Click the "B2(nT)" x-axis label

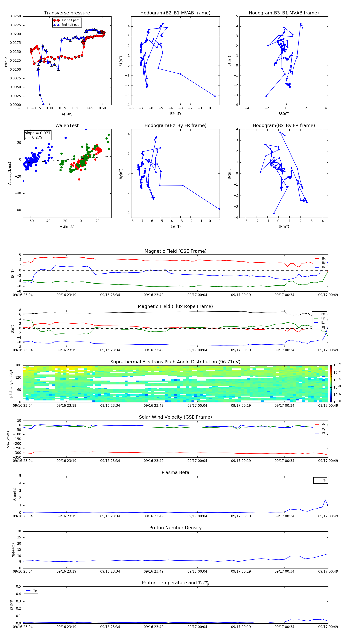(175, 114)
